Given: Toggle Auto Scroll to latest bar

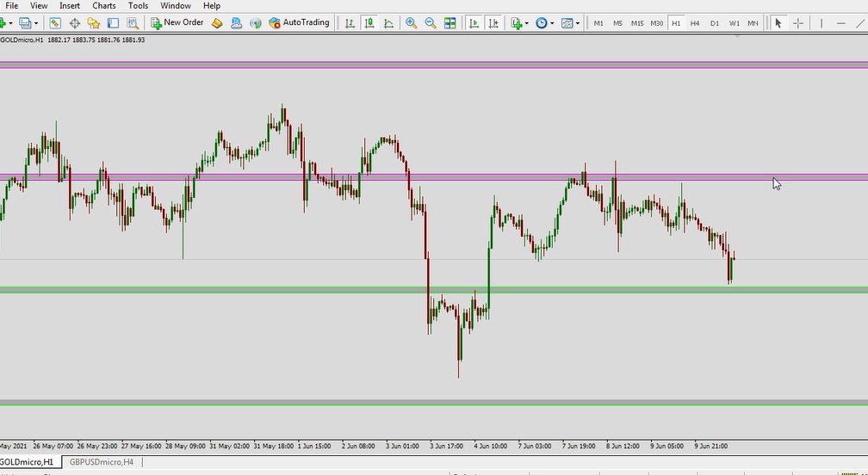Looking at the screenshot, I should [474, 22].
